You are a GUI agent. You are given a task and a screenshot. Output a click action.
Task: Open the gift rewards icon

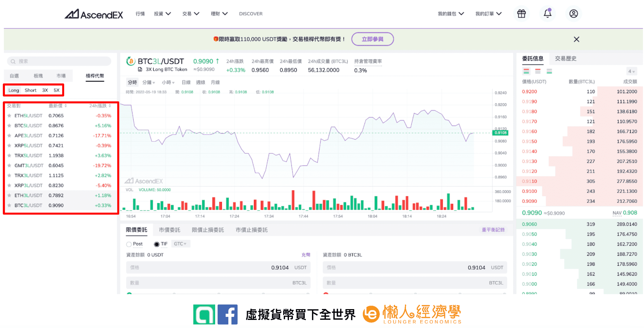521,13
